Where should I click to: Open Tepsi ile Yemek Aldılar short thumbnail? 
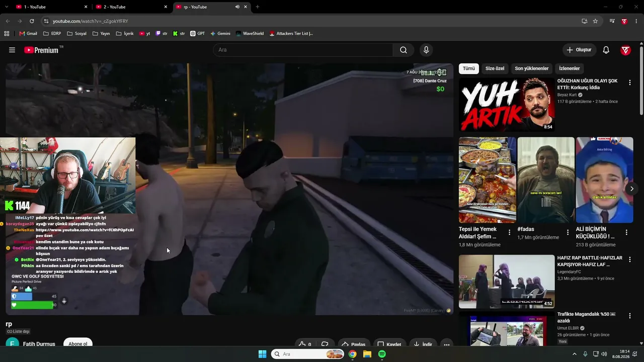(488, 180)
